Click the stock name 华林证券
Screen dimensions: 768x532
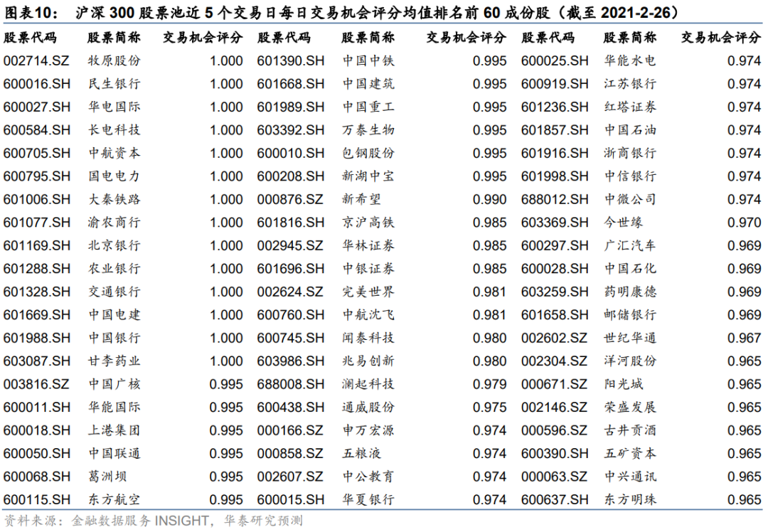(x=368, y=245)
